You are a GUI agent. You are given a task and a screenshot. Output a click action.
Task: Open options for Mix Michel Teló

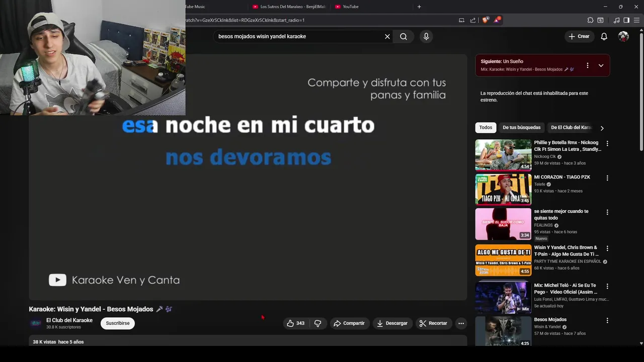(607, 286)
